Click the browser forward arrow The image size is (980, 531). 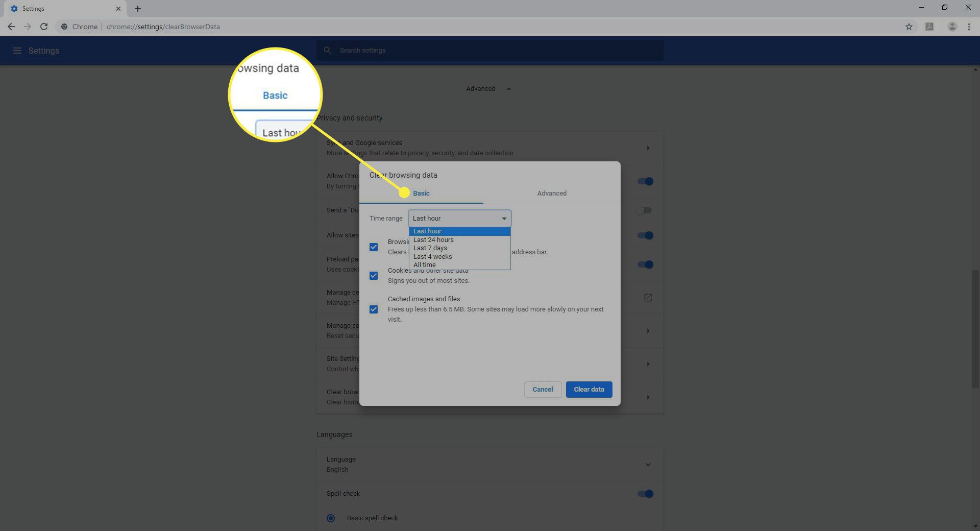coord(28,27)
